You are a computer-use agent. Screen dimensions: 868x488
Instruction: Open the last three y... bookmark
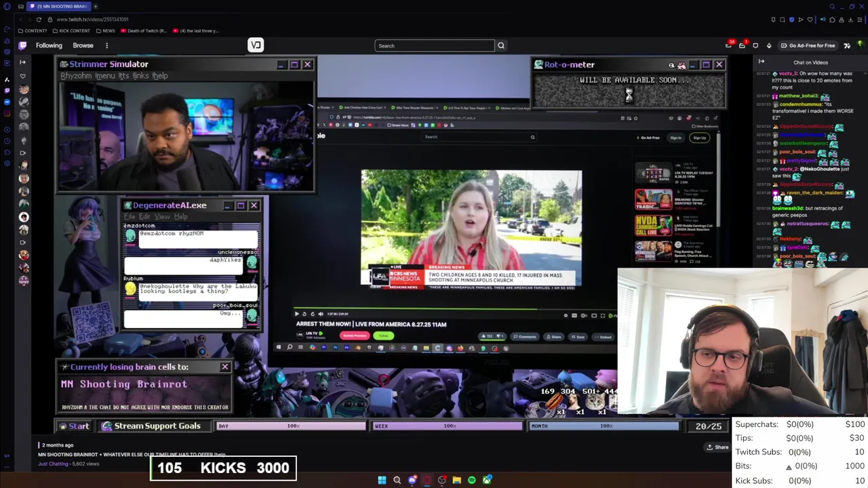pyautogui.click(x=196, y=30)
